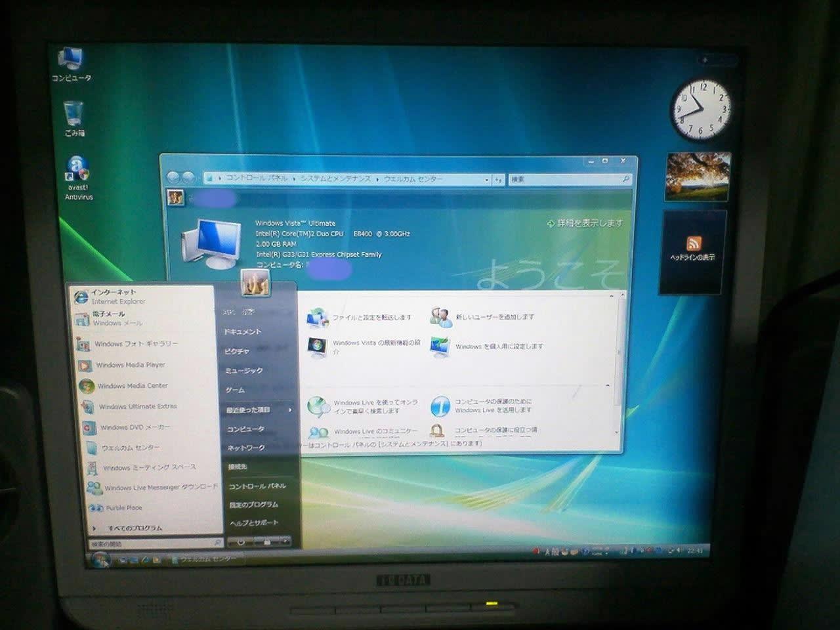840x630 pixels.
Task: Open the Recycle Bin desktop icon
Action: pyautogui.click(x=74, y=115)
